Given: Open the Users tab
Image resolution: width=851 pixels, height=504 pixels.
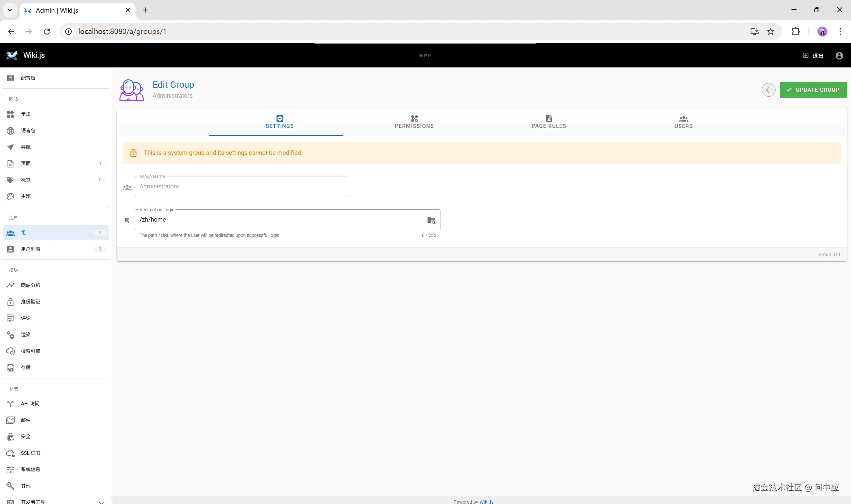Looking at the screenshot, I should [683, 122].
